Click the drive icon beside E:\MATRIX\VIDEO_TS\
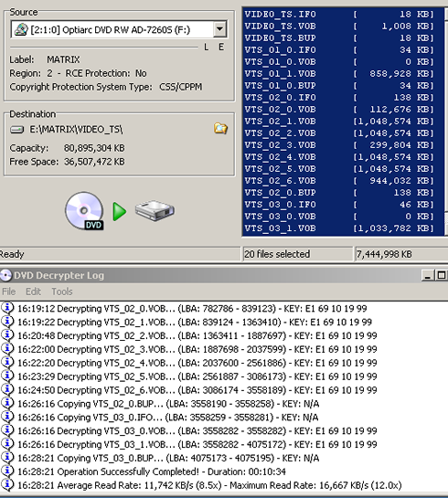448x498 pixels. 17,130
